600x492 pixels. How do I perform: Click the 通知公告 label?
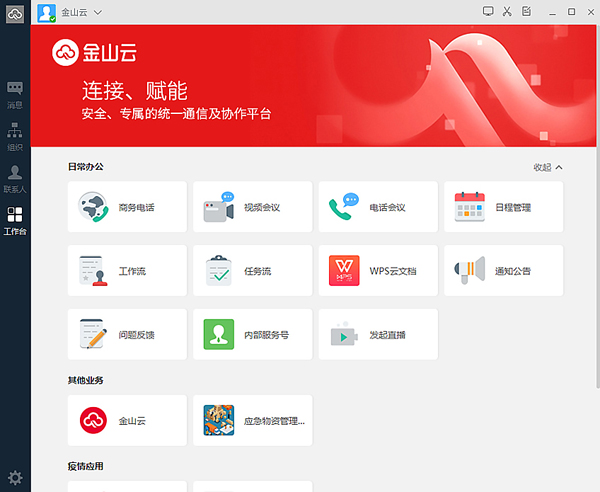tap(513, 271)
